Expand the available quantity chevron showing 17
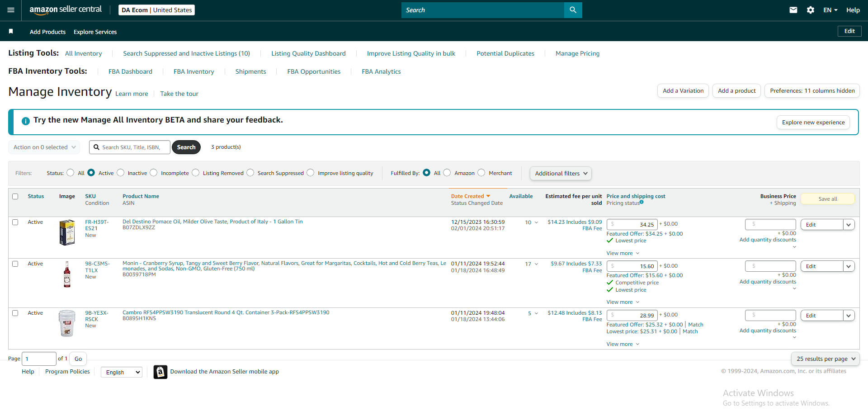This screenshot has width=868, height=411. click(x=536, y=264)
